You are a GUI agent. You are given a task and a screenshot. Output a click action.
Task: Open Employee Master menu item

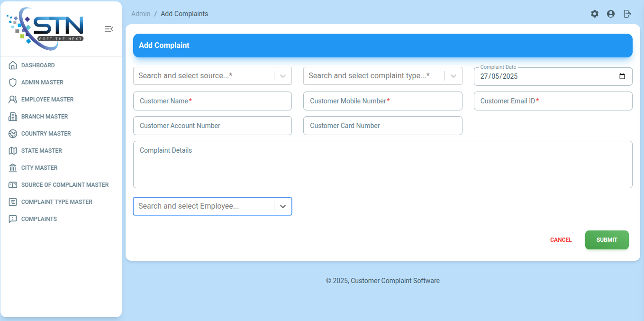[x=47, y=100]
